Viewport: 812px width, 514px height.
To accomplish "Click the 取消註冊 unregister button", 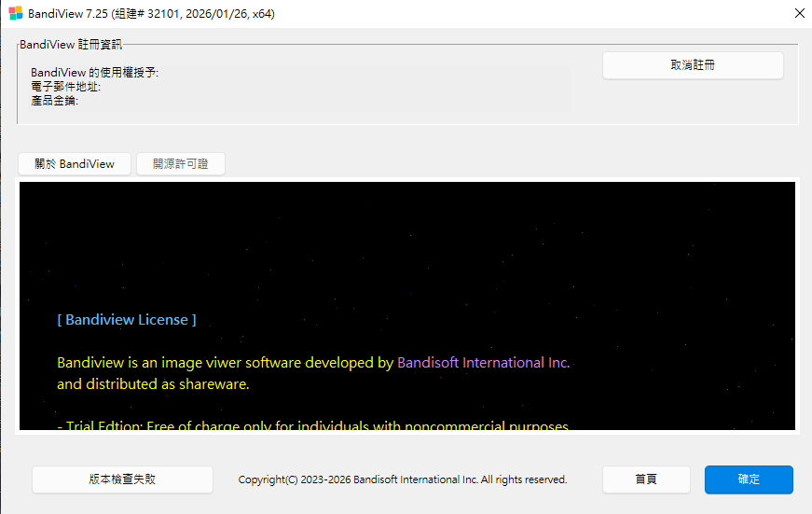I will 693,65.
